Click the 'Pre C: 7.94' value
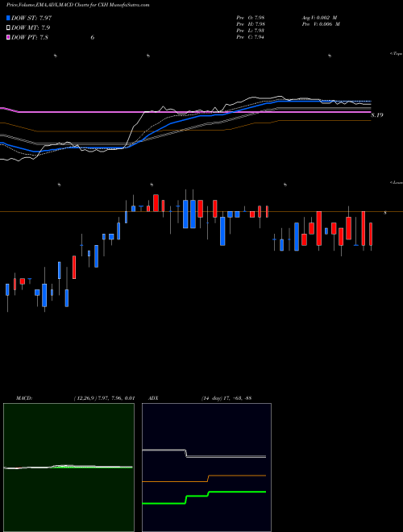Image resolution: width=403 pixels, height=532 pixels. pos(251,37)
